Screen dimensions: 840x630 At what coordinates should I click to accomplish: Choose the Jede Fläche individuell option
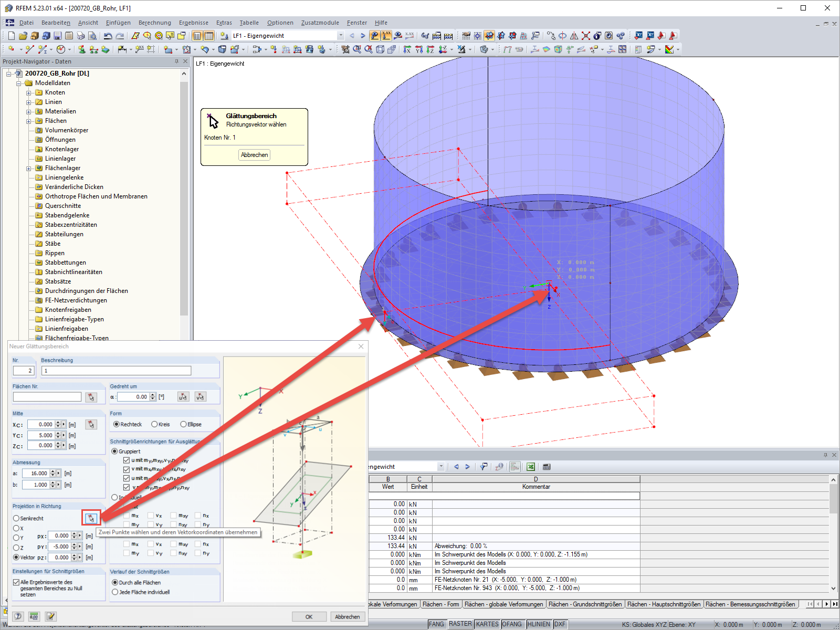(115, 592)
